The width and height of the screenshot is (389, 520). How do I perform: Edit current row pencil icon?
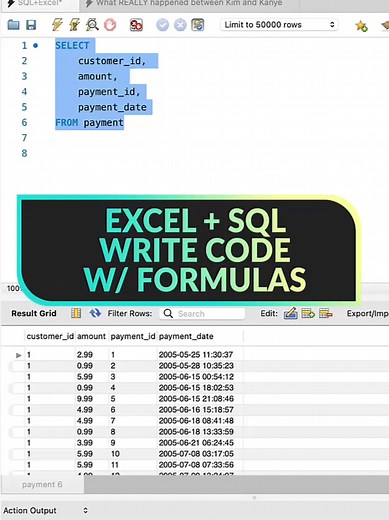(290, 313)
